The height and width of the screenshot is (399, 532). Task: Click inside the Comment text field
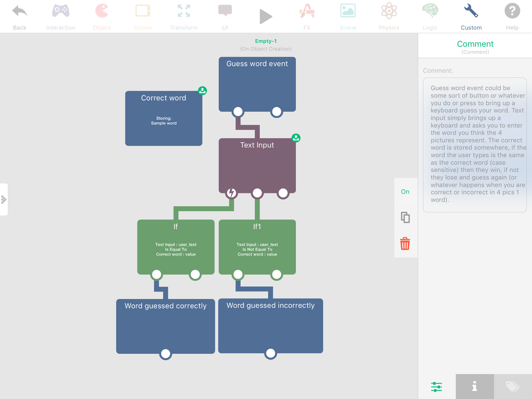coord(475,145)
